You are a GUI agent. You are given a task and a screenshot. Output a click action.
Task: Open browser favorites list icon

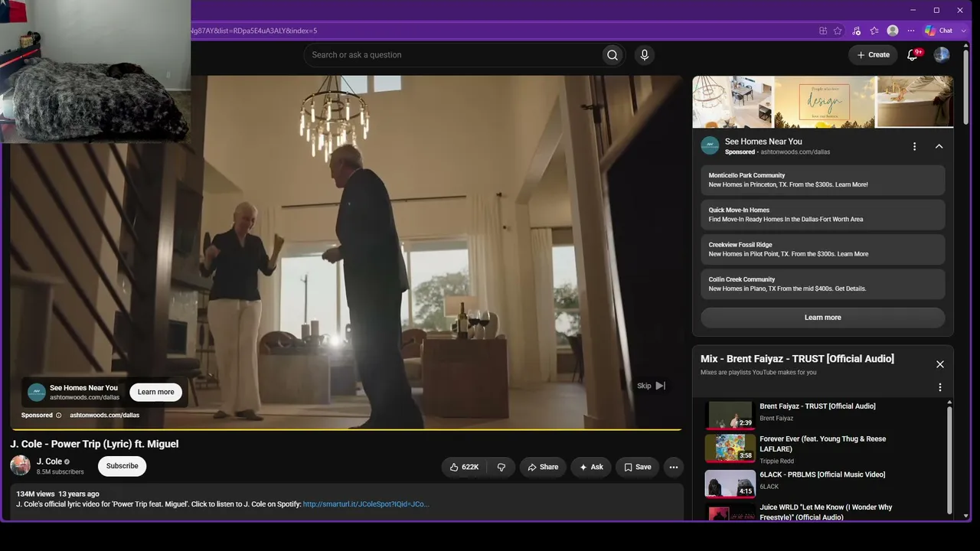(x=874, y=31)
